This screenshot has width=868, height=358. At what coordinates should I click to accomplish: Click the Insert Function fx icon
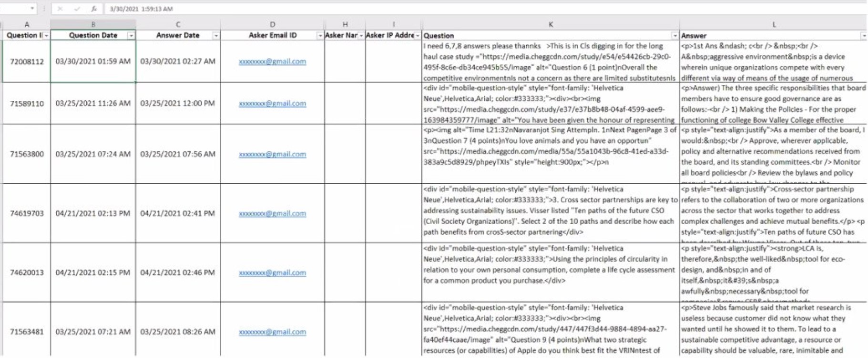pos(94,9)
